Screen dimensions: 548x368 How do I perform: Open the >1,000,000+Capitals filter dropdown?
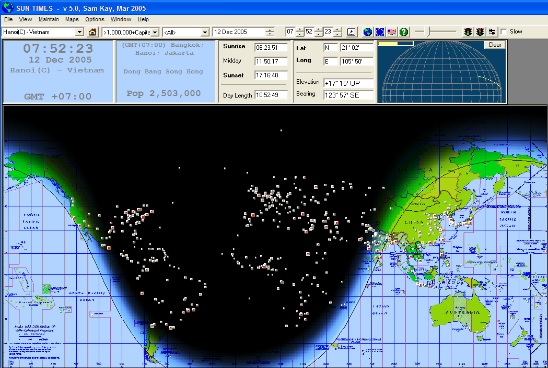[155, 32]
